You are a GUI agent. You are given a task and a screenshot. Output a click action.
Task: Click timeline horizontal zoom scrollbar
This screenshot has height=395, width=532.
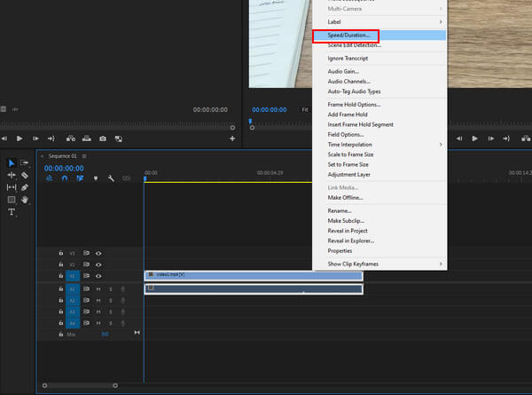tap(80, 385)
